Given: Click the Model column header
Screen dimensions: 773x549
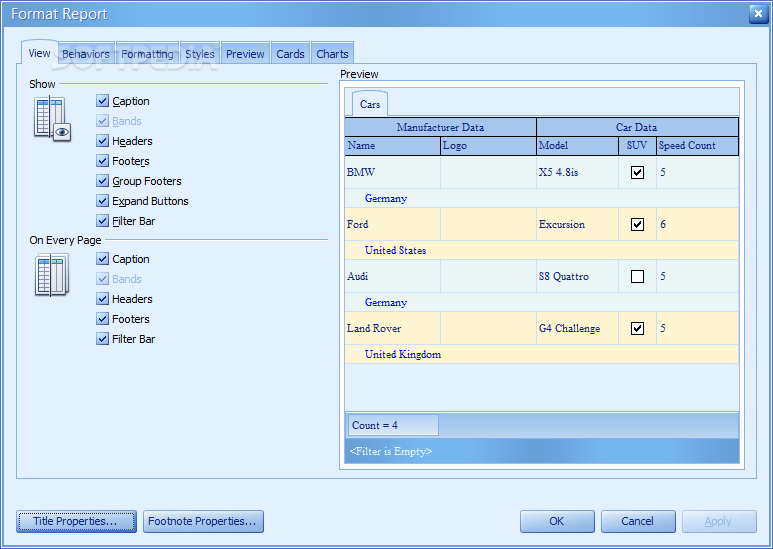Looking at the screenshot, I should 577,145.
